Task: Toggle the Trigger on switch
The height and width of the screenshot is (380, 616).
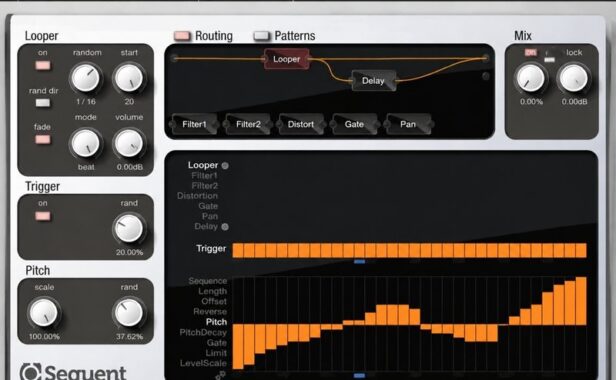Action: (x=43, y=216)
